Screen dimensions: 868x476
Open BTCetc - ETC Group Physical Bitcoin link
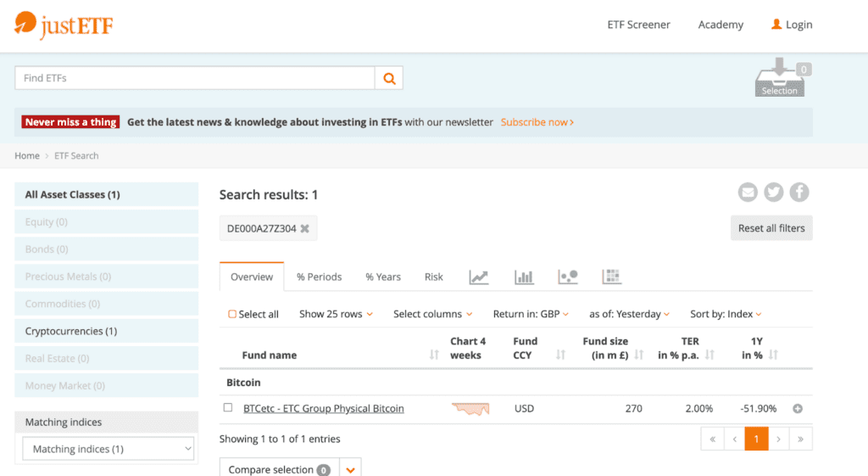click(x=324, y=408)
